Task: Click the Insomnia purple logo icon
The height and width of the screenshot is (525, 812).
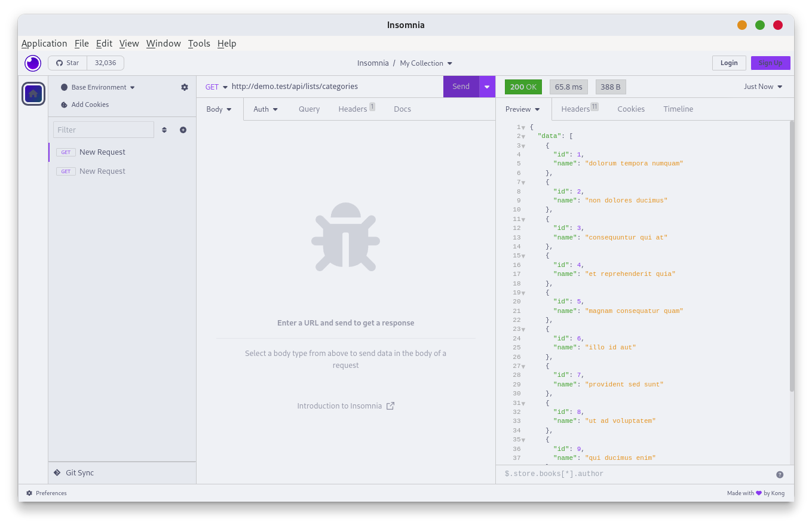Action: click(x=33, y=63)
